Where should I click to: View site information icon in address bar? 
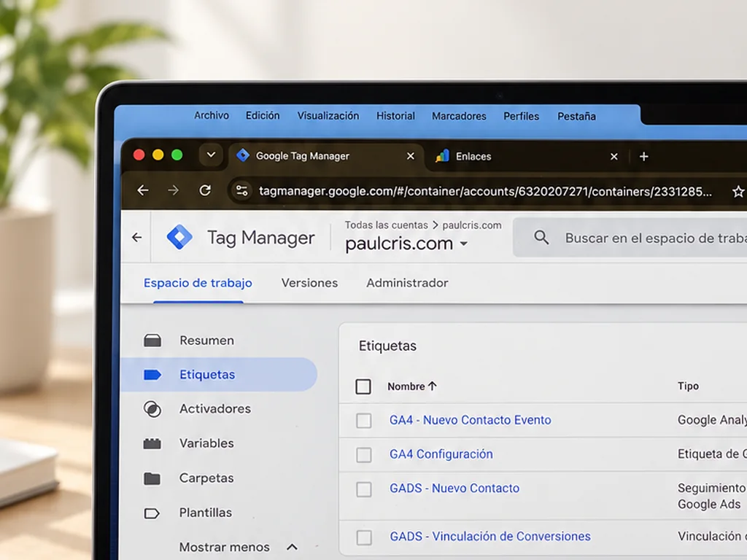pos(242,191)
